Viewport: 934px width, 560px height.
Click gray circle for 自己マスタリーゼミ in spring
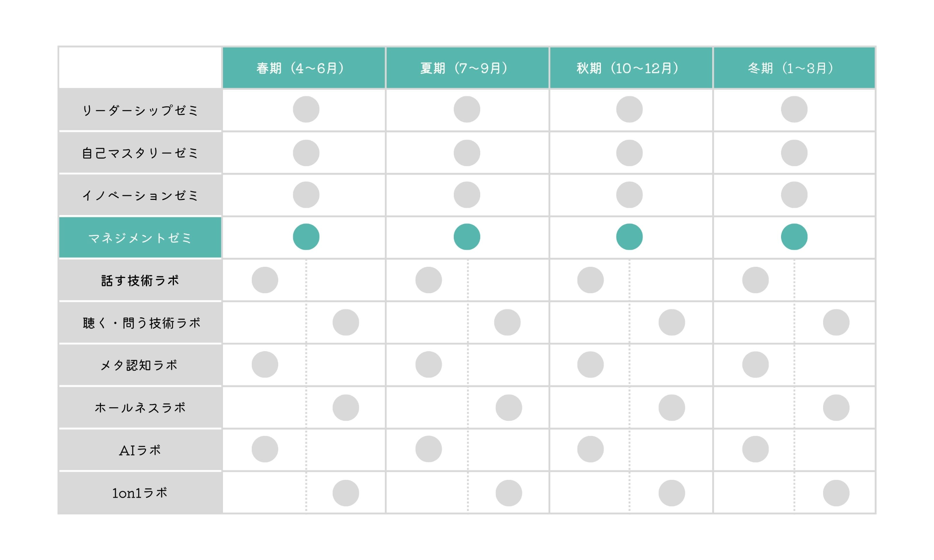pyautogui.click(x=306, y=153)
